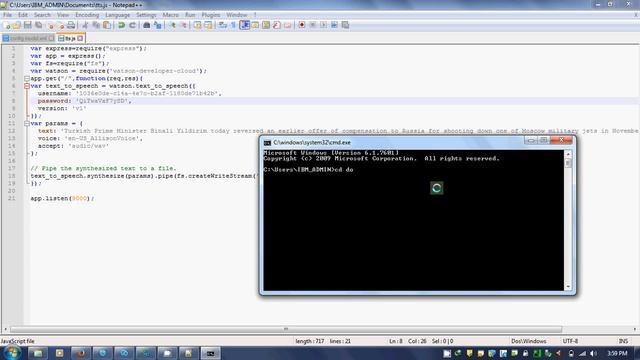The width and height of the screenshot is (640, 360).
Task: Click the volume tray icon
Action: click(x=593, y=353)
